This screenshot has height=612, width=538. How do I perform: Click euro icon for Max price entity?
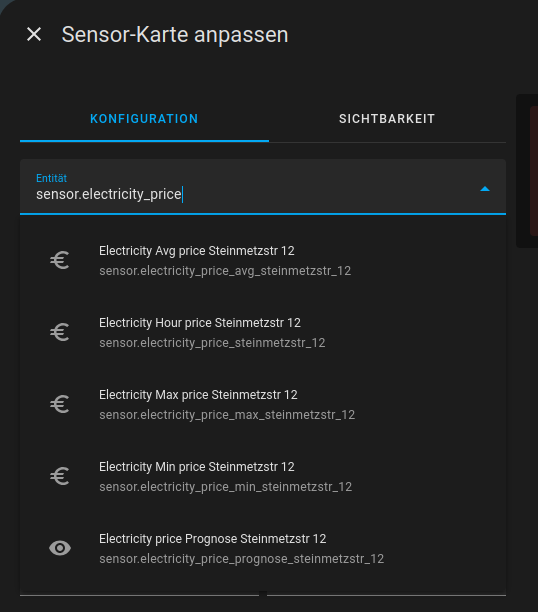pyautogui.click(x=60, y=404)
